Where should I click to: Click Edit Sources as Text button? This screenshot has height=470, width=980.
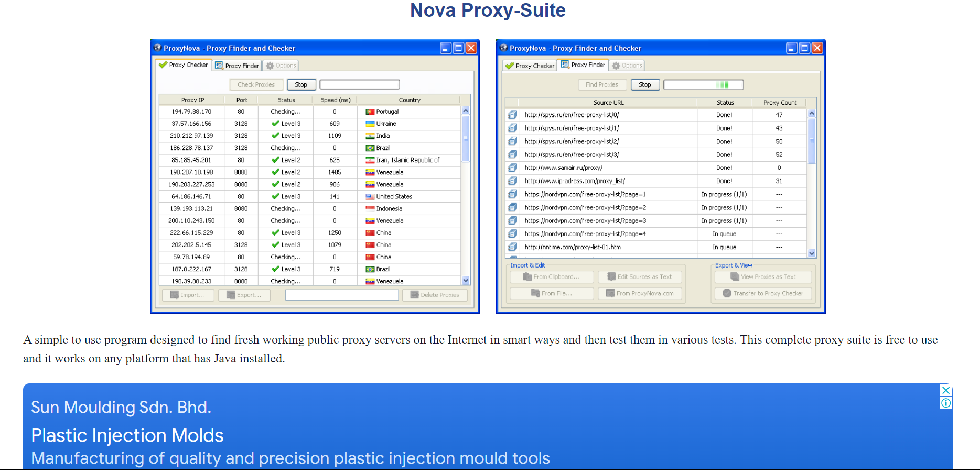tap(640, 277)
